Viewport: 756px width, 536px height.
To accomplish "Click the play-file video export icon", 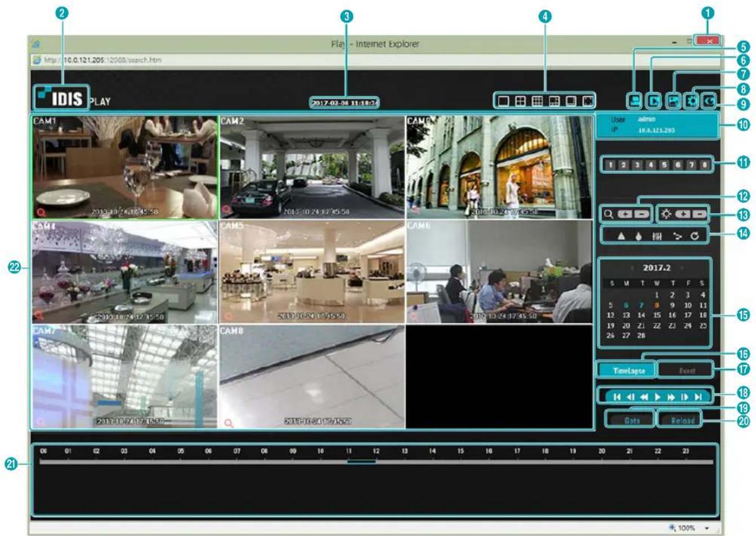I will (654, 101).
